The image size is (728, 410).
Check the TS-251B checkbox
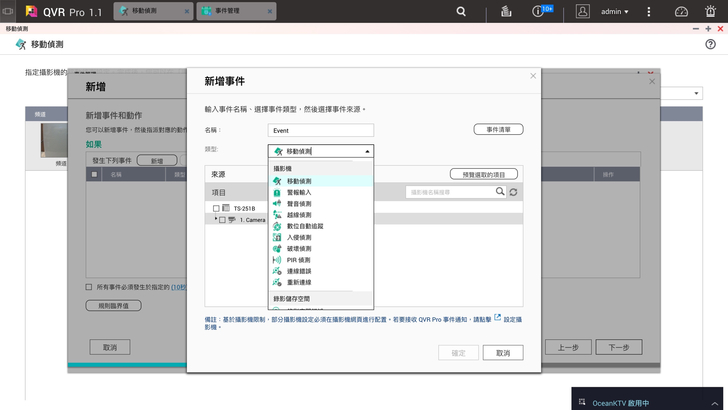[215, 208]
